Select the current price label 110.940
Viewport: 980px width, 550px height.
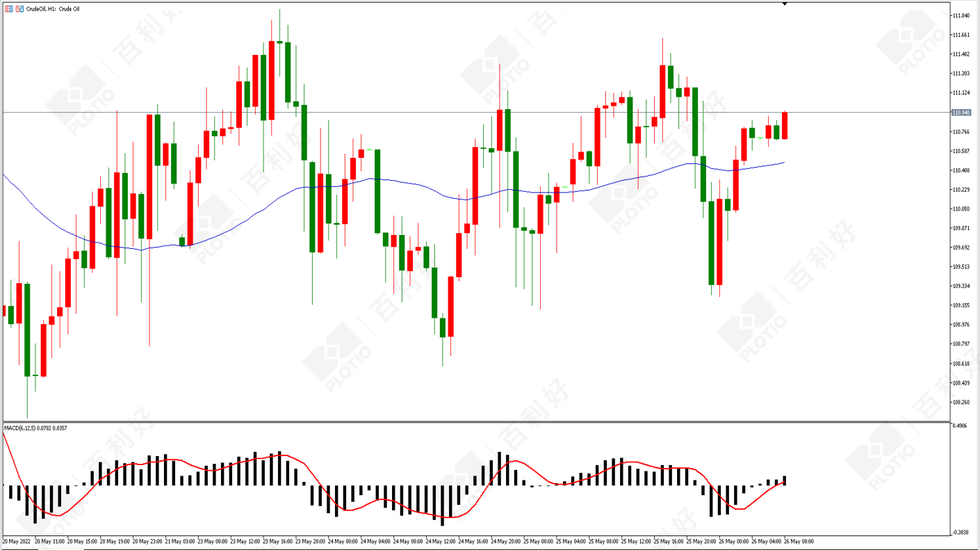tap(961, 113)
